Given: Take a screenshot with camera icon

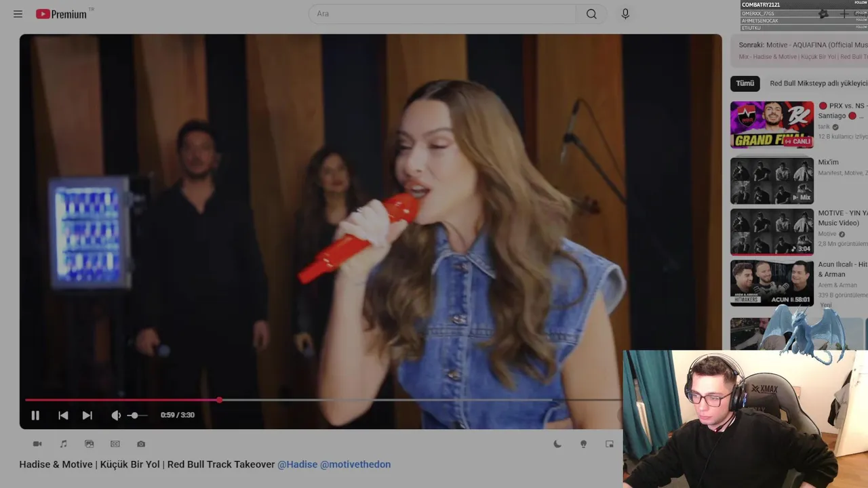Looking at the screenshot, I should 141,444.
